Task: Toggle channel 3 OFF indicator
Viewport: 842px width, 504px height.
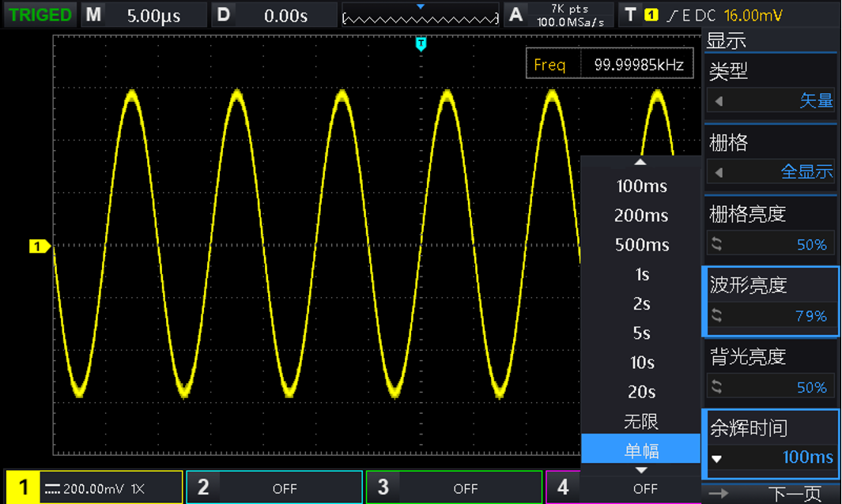Action: coord(454,487)
